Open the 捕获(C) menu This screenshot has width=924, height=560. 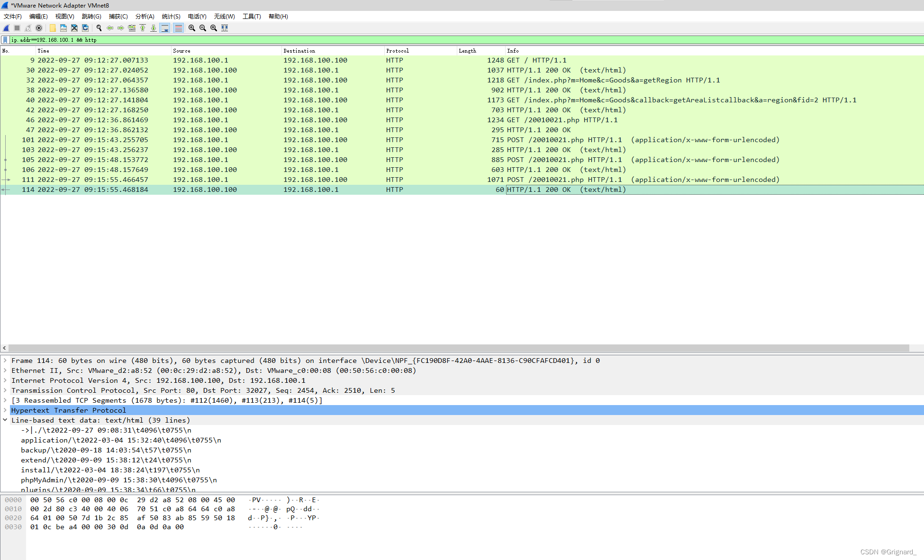pyautogui.click(x=118, y=17)
